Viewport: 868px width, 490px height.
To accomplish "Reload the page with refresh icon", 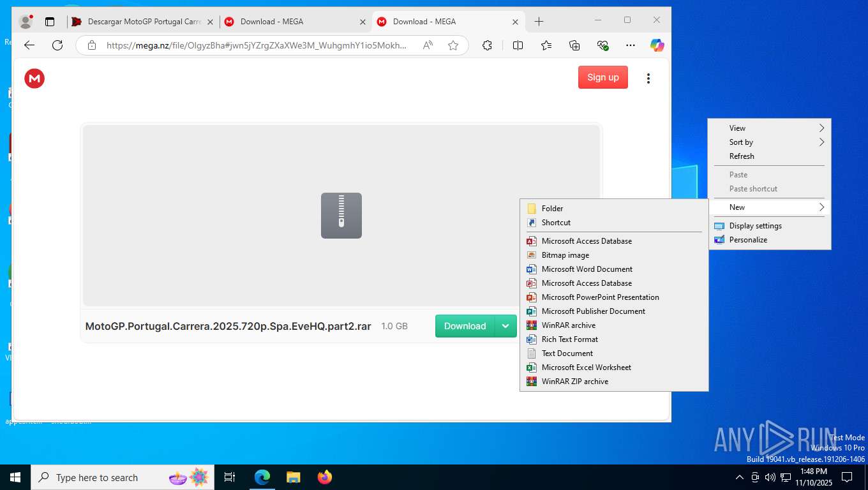I will pyautogui.click(x=57, y=45).
